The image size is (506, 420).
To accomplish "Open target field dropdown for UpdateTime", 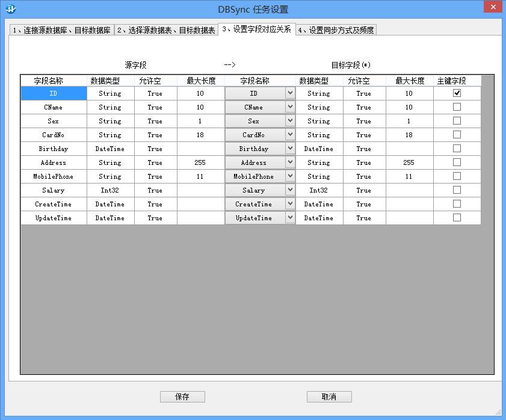I will click(290, 218).
